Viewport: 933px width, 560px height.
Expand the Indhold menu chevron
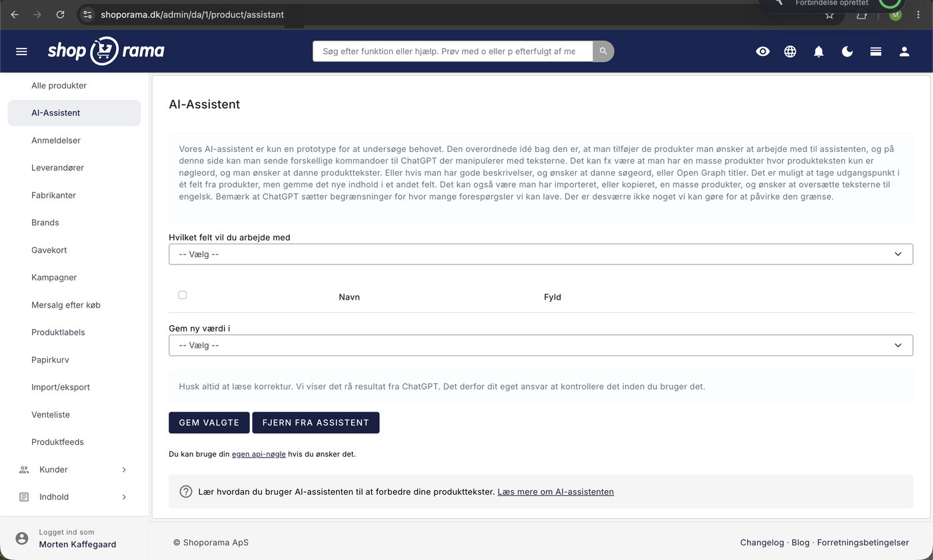124,497
